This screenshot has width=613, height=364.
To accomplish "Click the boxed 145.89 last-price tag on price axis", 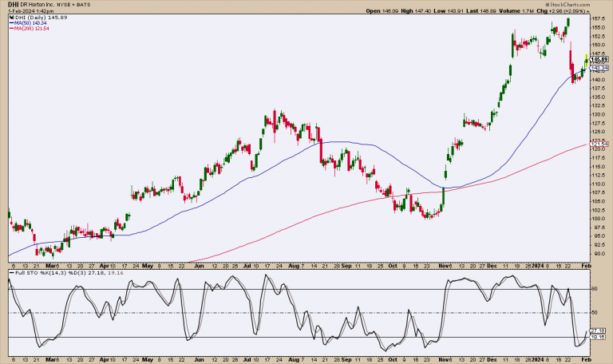I will (599, 60).
